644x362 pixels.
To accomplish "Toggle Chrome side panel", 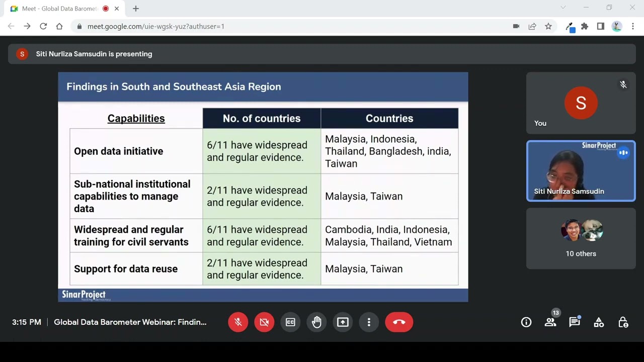I will tap(601, 26).
